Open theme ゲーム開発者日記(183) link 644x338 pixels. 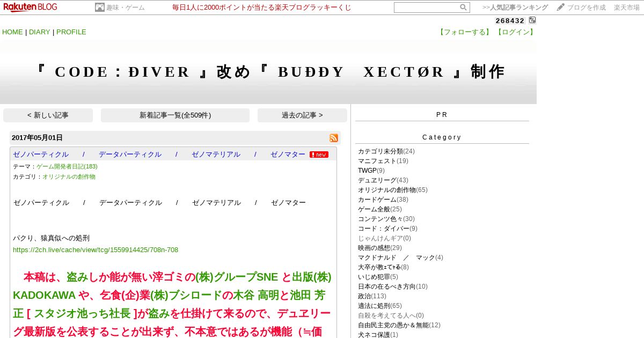(67, 166)
